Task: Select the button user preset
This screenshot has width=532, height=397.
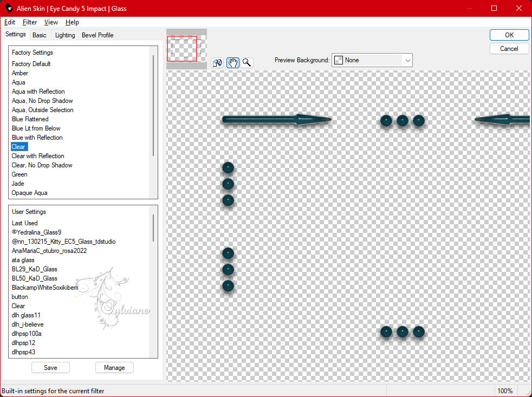Action: coord(20,297)
